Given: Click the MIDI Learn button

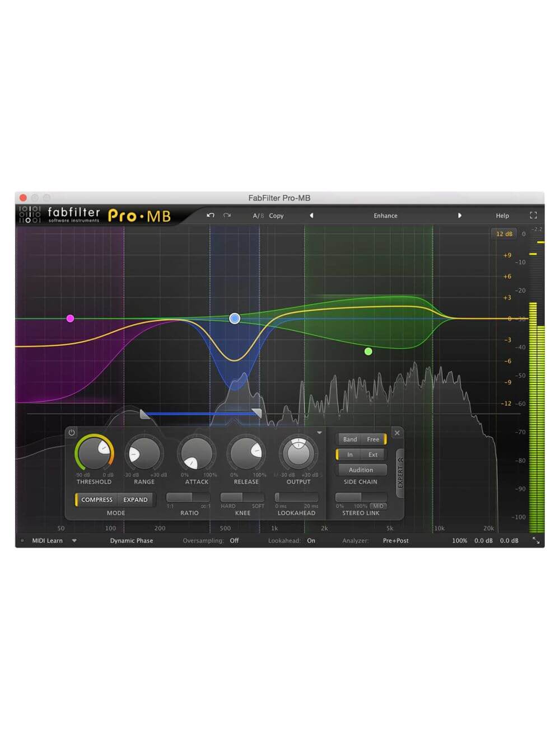Looking at the screenshot, I should (x=47, y=541).
